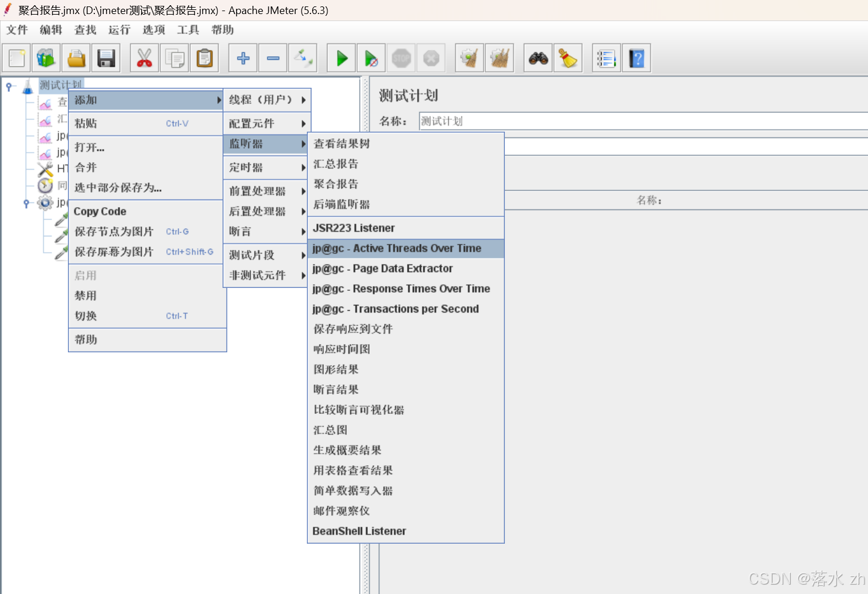The height and width of the screenshot is (594, 868).
Task: Click the grey Stop icon
Action: 401,58
